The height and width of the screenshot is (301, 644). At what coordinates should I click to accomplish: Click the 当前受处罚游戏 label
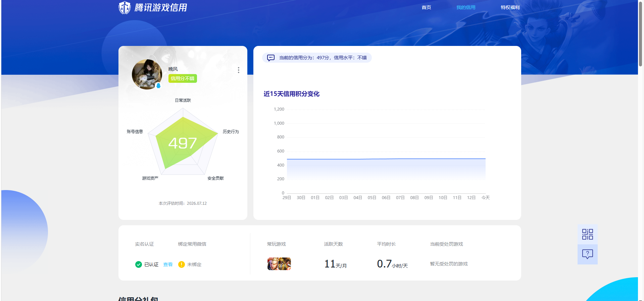pos(446,244)
